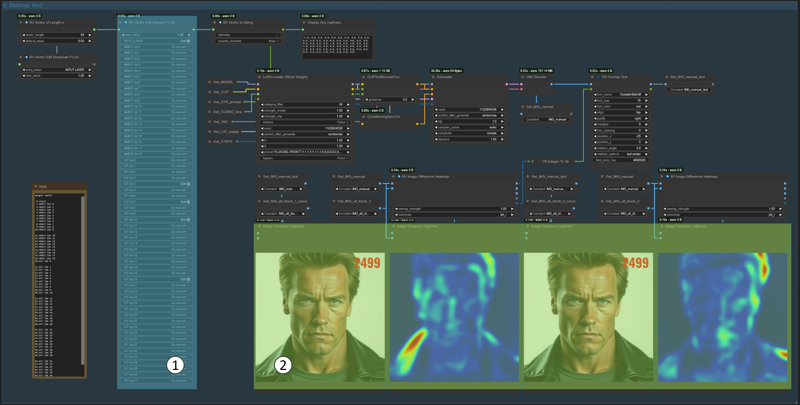The image size is (800, 405).
Task: Select Constant in Get_IMG_all_block_1_score node
Action: [x=282, y=214]
